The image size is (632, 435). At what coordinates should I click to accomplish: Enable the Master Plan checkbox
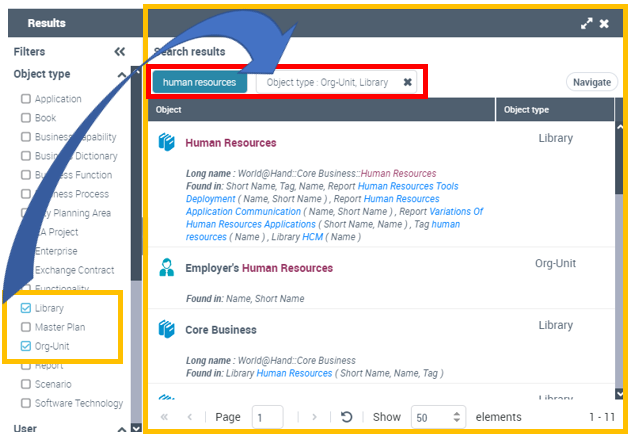pos(26,327)
